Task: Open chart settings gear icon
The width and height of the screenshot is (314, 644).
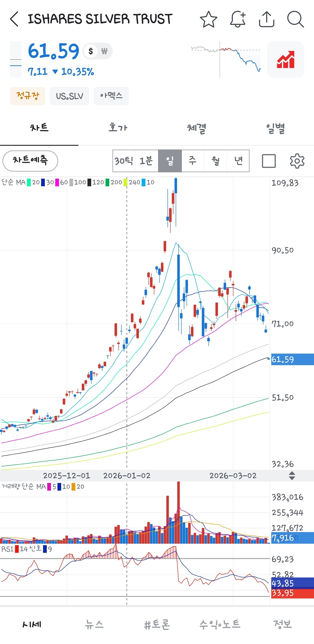Action: click(x=297, y=161)
